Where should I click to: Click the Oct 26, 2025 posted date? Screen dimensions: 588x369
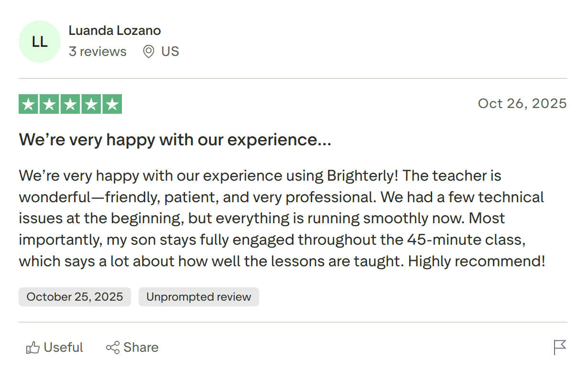tap(522, 103)
